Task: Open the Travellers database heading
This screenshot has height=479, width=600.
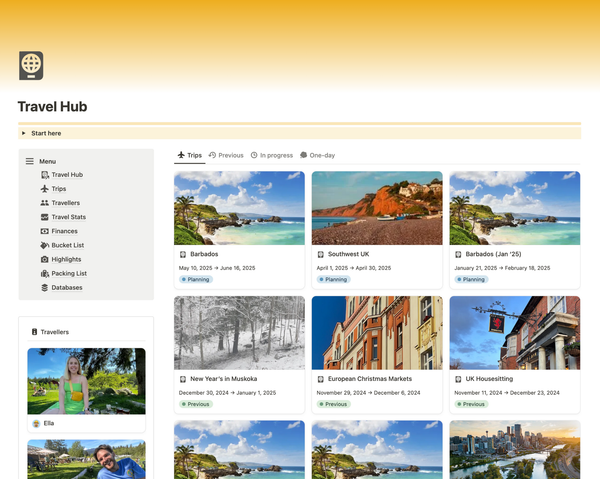Action: point(54,332)
